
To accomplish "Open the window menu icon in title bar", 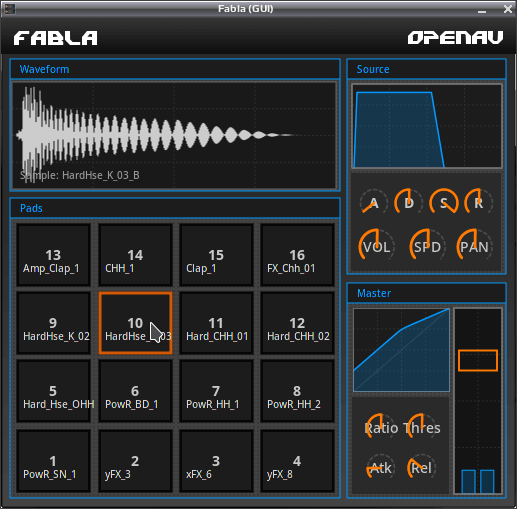I will [9, 9].
